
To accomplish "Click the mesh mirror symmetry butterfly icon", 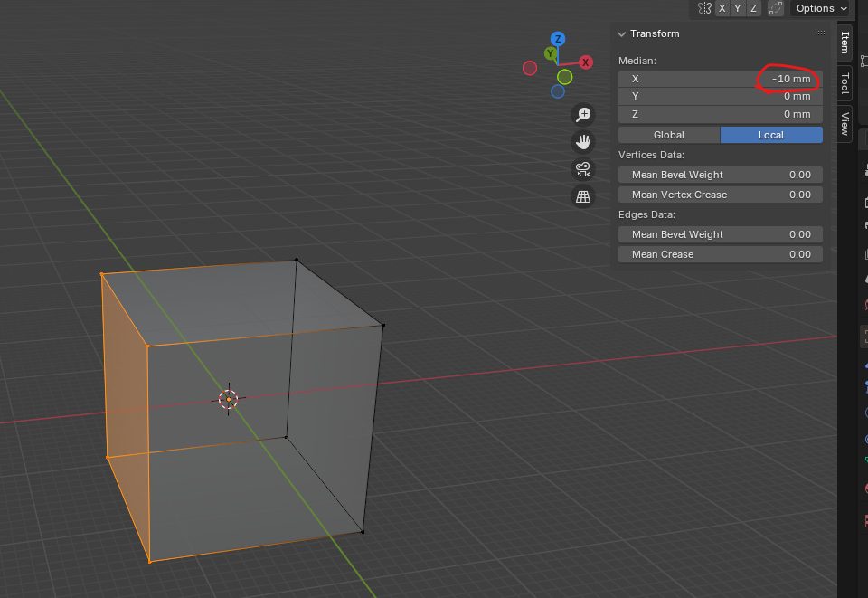I will tap(704, 8).
